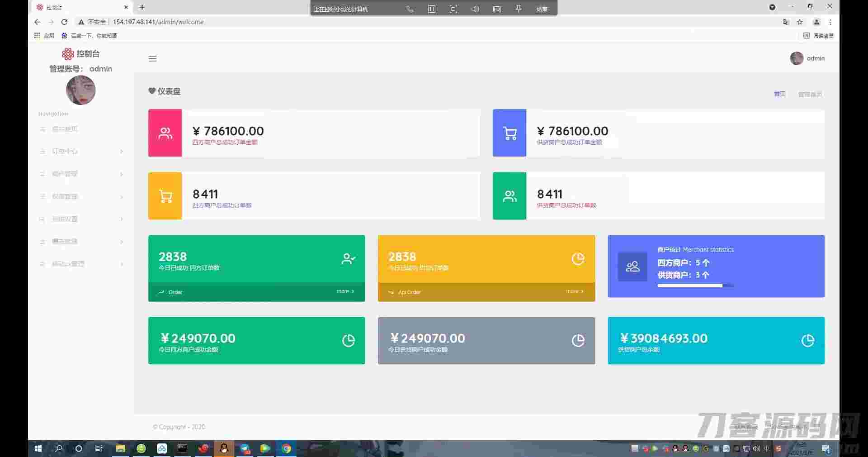868x457 pixels.
Task: Open File Explorer from the taskbar
Action: [120, 448]
